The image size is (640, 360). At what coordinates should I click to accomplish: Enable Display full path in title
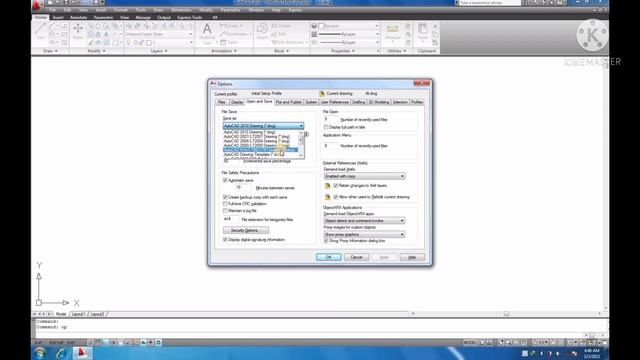coord(326,127)
